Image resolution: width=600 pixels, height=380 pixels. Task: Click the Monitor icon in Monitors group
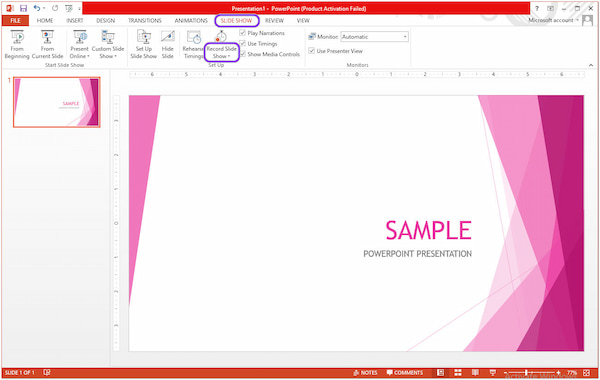(312, 37)
